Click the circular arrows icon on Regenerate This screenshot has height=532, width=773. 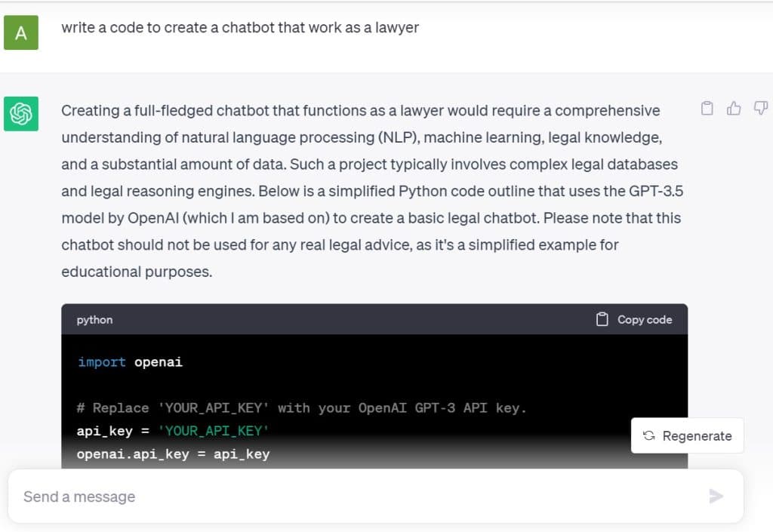point(648,435)
